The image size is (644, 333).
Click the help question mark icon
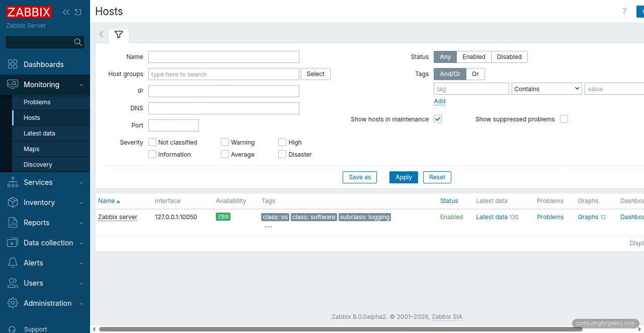point(624,11)
